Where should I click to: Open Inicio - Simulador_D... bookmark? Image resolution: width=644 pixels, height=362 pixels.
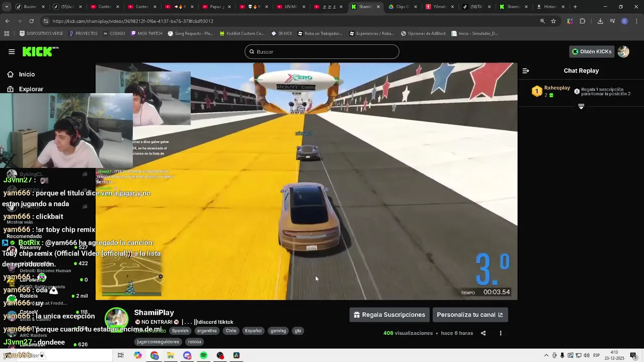[x=474, y=34]
